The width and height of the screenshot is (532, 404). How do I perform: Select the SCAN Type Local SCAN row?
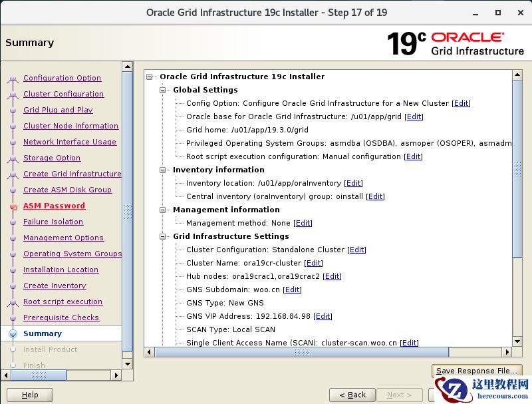231,329
